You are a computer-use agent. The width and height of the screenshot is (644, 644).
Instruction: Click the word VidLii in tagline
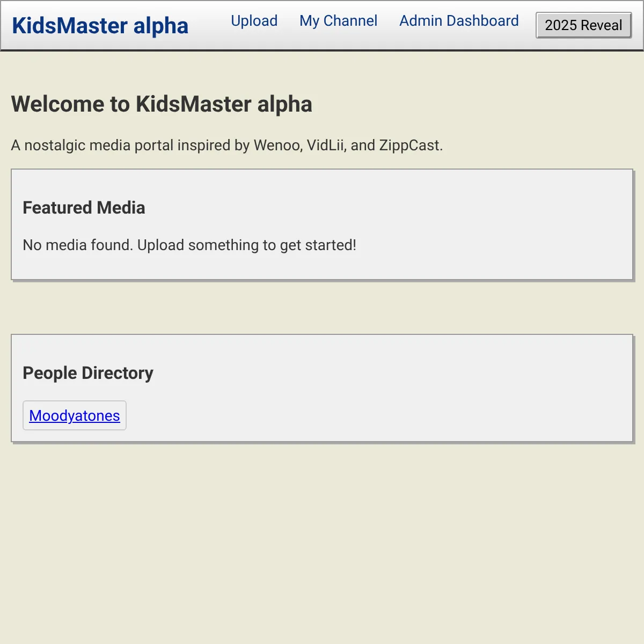tap(326, 145)
